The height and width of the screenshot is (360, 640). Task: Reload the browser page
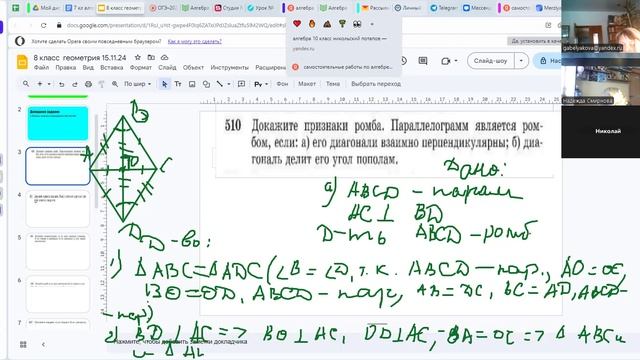[44, 25]
